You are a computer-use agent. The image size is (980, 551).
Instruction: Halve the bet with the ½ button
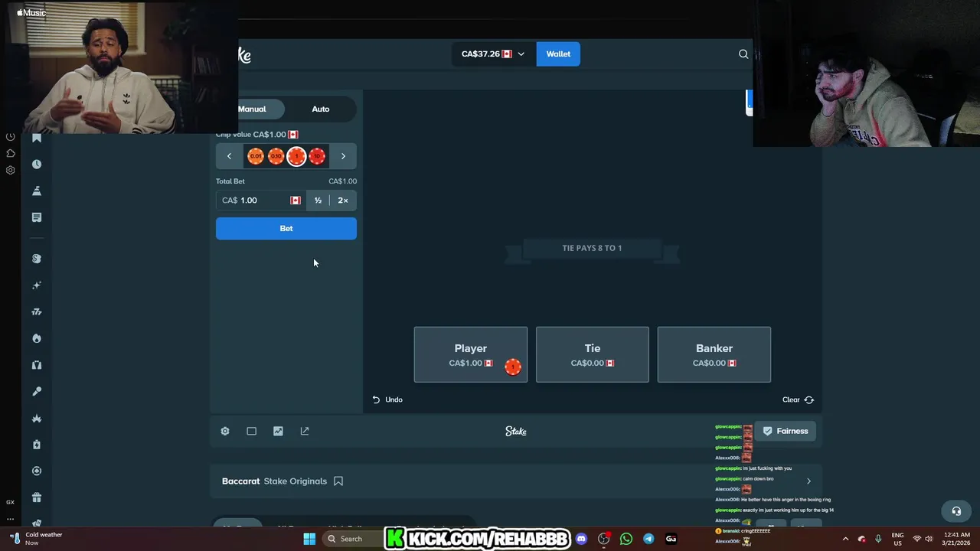coord(318,201)
